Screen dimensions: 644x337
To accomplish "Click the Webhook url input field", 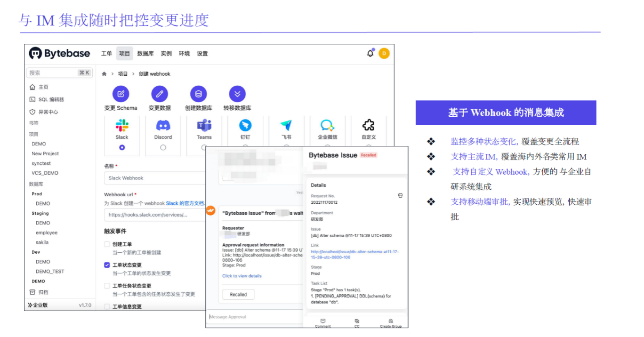I will click(x=154, y=215).
